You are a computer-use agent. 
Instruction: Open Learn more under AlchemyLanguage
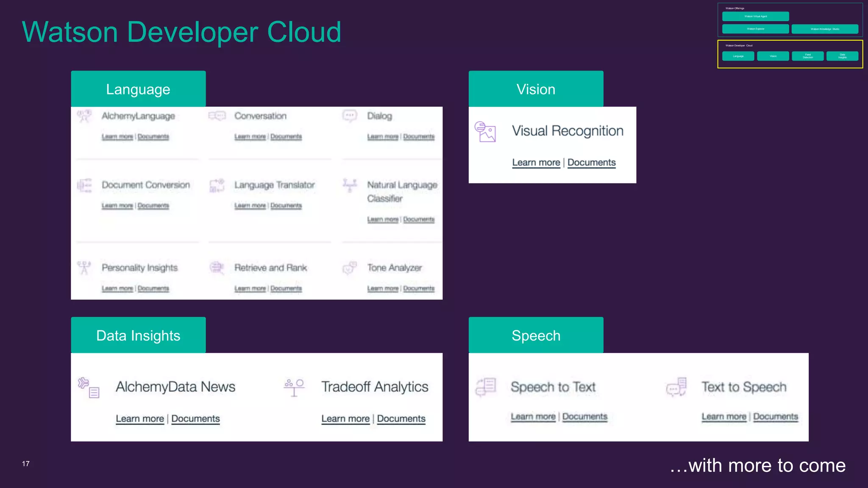(x=117, y=136)
